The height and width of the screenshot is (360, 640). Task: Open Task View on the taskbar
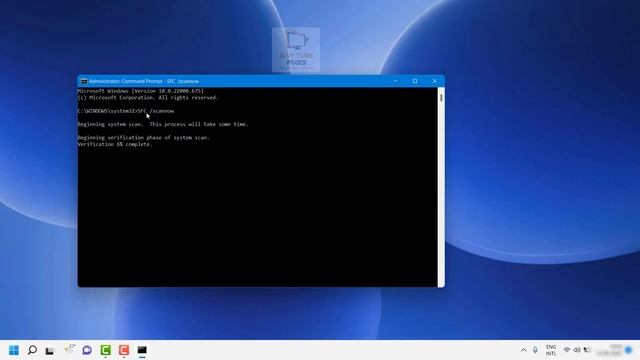[x=49, y=351]
